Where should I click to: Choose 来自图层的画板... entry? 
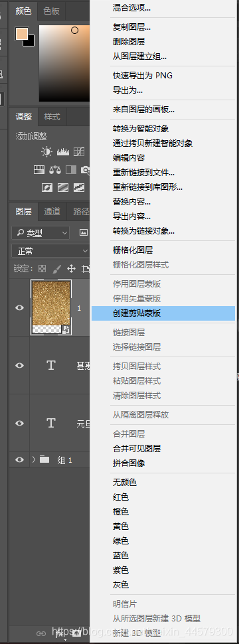pos(143,110)
